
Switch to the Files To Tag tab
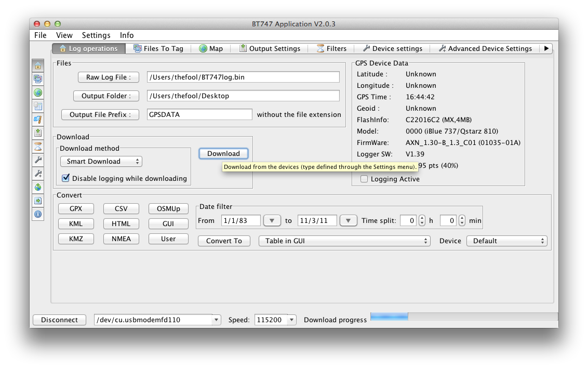pos(158,49)
